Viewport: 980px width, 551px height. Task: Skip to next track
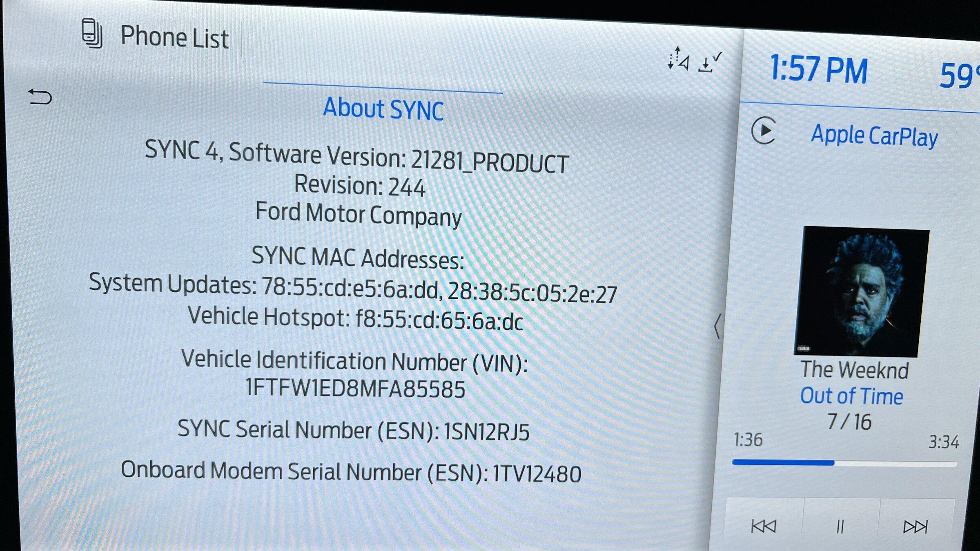pyautogui.click(x=915, y=527)
